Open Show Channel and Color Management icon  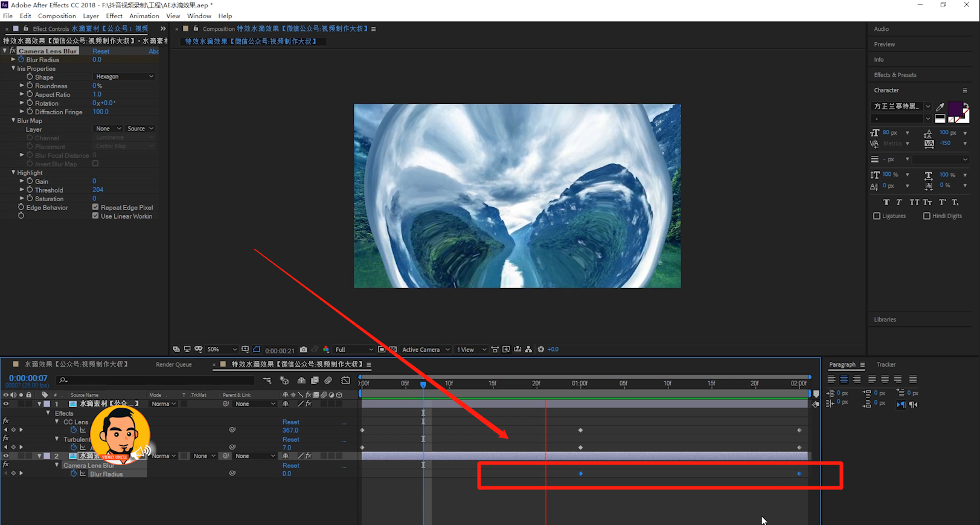326,349
